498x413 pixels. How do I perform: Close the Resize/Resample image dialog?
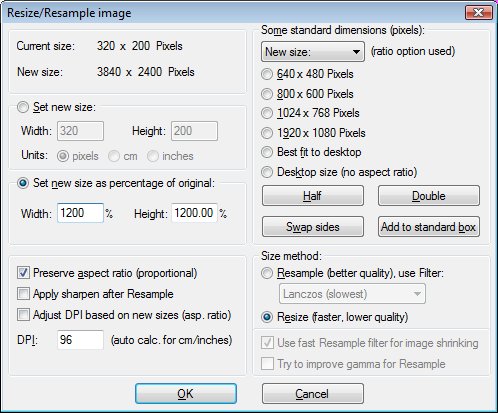coord(479,13)
